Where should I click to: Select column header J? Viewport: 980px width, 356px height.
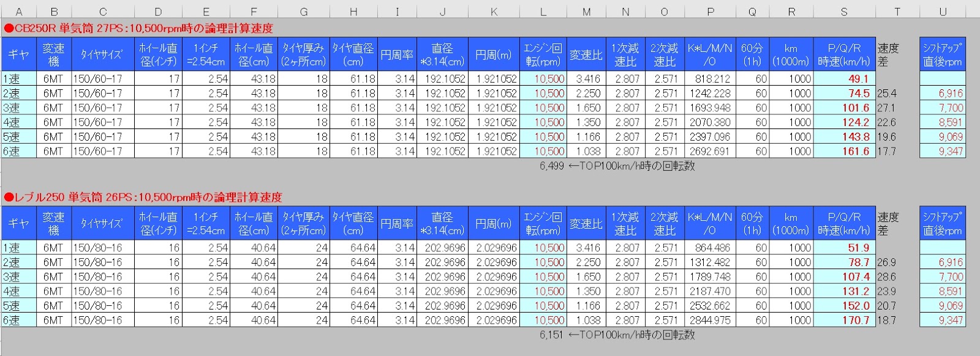tap(442, 12)
